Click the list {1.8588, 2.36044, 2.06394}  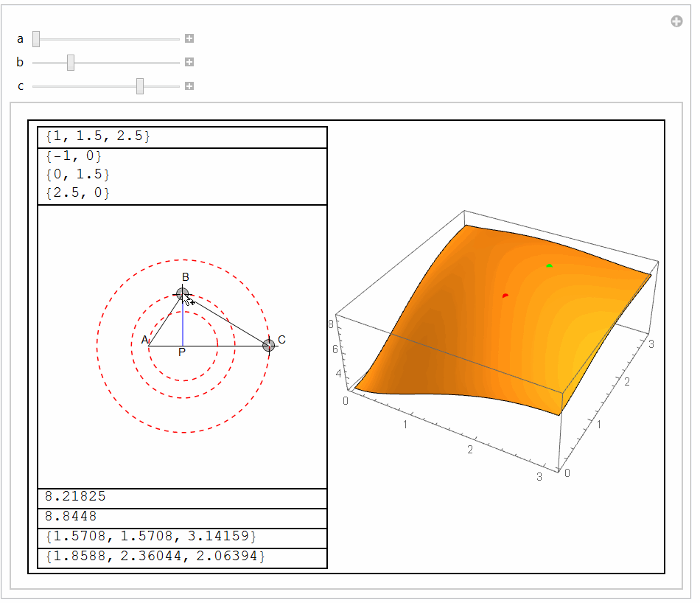(x=155, y=556)
